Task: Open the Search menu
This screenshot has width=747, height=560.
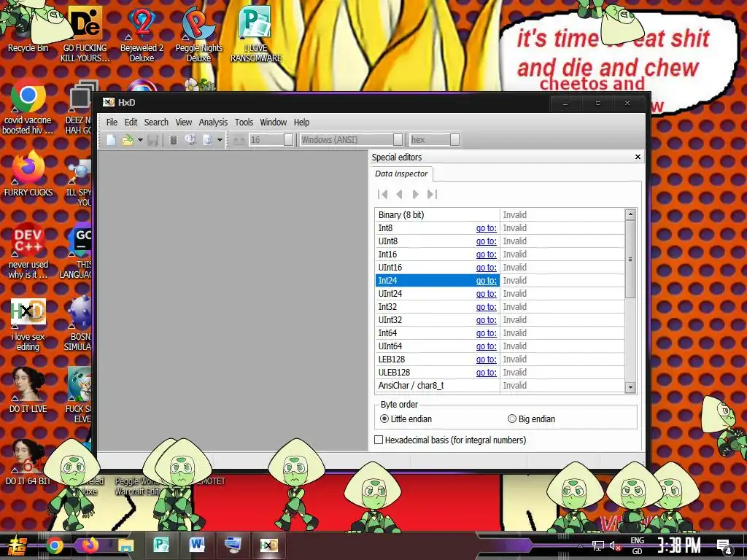Action: click(x=156, y=122)
